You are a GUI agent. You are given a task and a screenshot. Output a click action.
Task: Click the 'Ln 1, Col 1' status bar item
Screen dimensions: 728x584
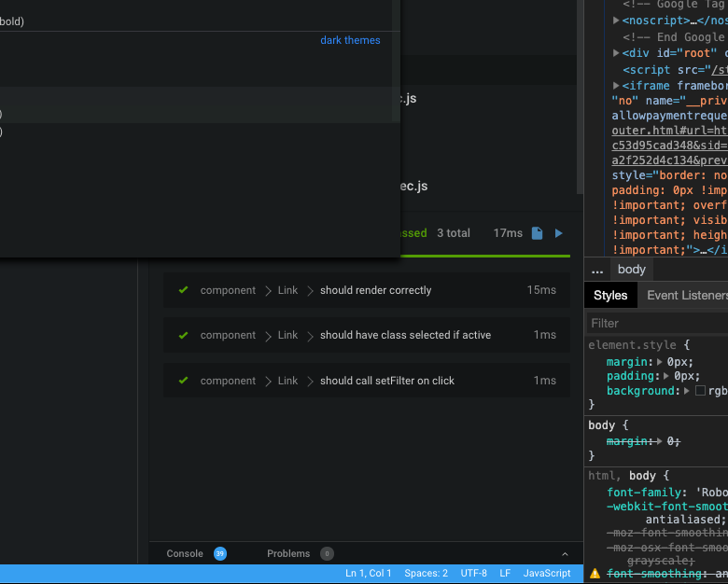(x=368, y=574)
